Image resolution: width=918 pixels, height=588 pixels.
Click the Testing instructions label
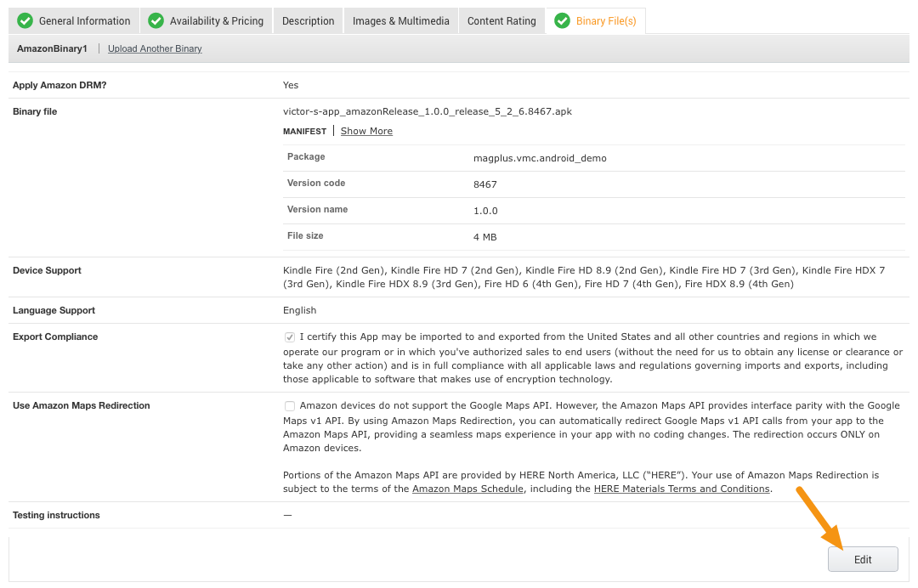[x=56, y=515]
